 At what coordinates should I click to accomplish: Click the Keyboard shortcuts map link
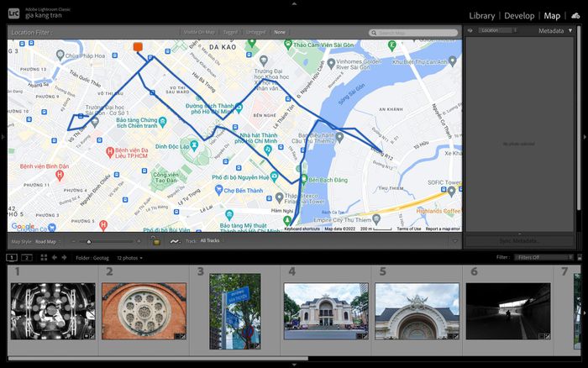tap(302, 229)
